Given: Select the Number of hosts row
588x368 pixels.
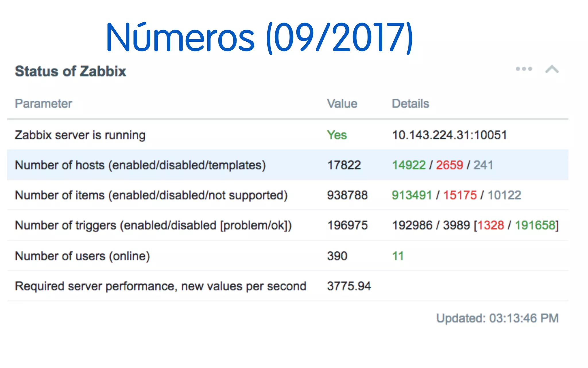Looking at the screenshot, I should tap(140, 165).
